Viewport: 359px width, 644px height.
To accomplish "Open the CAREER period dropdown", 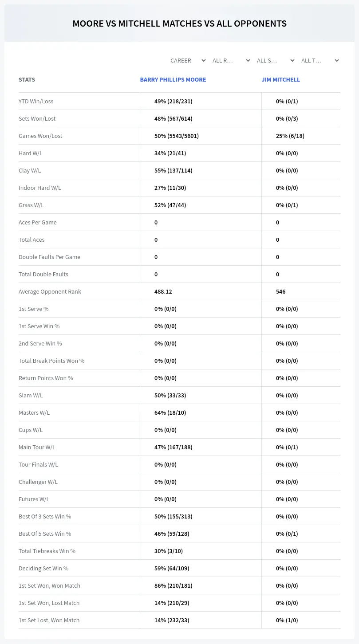I will 188,60.
